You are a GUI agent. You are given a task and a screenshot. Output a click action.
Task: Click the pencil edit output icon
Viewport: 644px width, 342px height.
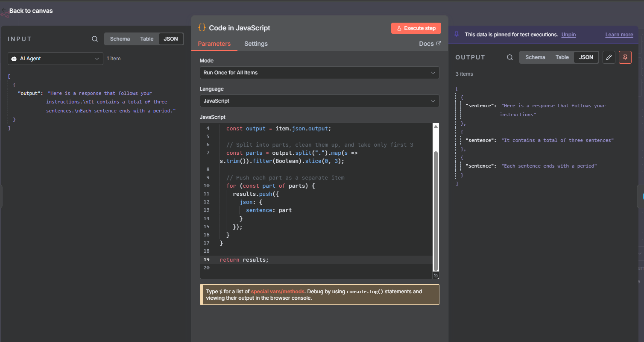coord(609,57)
